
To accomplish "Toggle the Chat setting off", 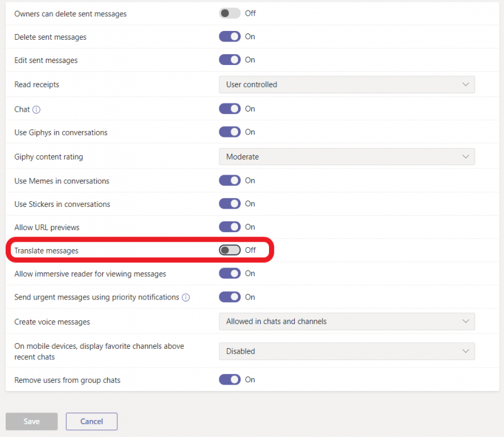I will [230, 109].
